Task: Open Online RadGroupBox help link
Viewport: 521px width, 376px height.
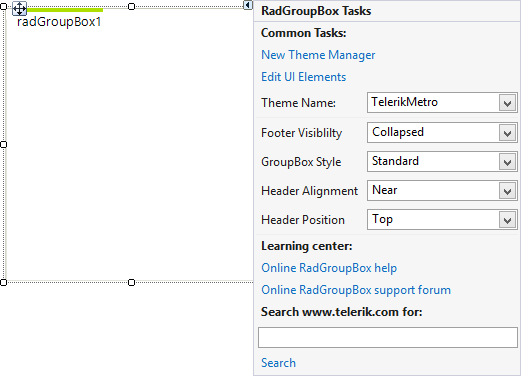Action: 329,268
